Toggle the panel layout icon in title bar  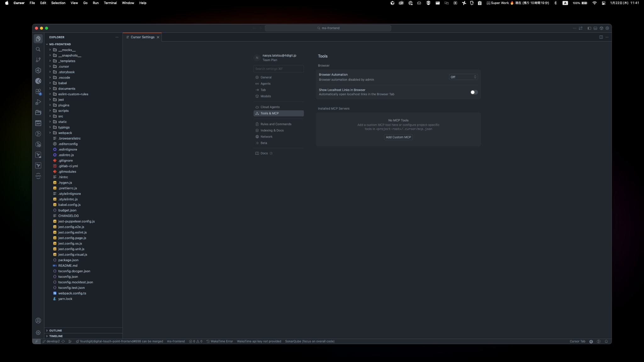tap(595, 28)
